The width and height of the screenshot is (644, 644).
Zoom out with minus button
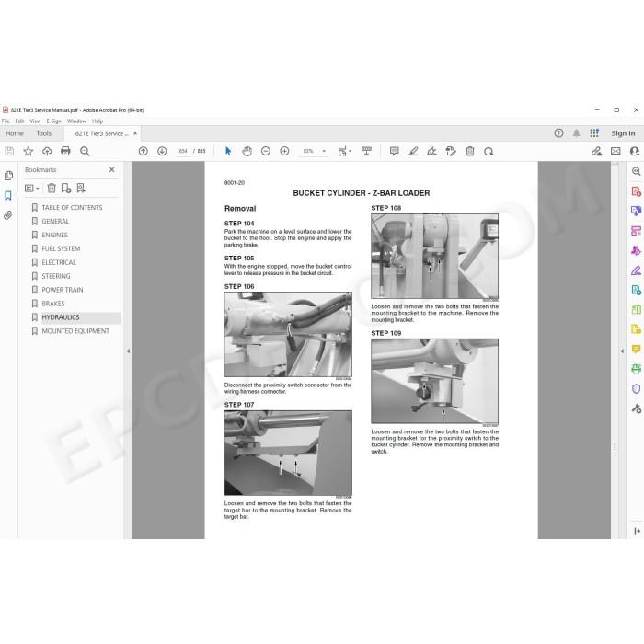pos(266,151)
